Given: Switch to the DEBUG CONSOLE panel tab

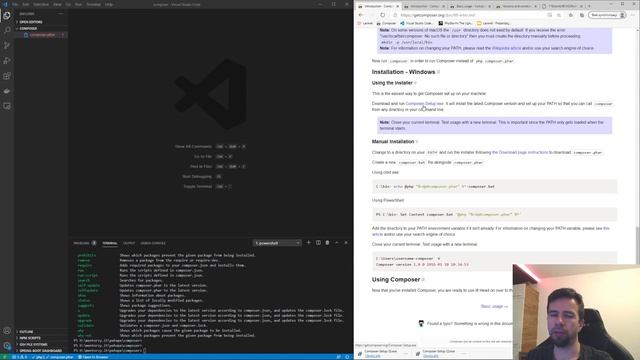Looking at the screenshot, I should point(153,243).
